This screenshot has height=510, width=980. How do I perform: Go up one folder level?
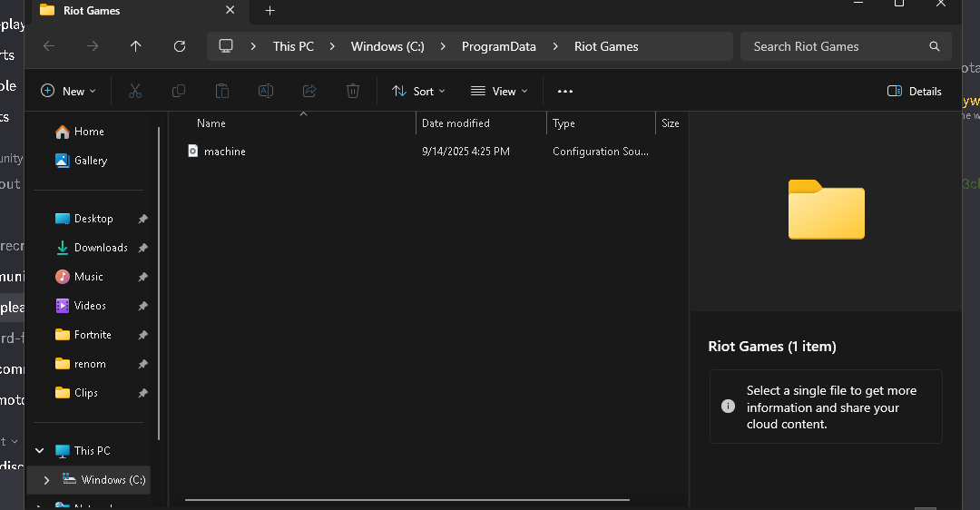tap(135, 46)
